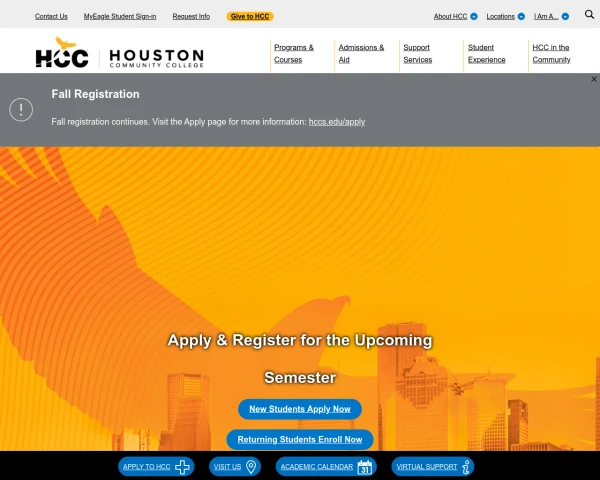
Task: Open the About HCC link
Action: [x=450, y=16]
